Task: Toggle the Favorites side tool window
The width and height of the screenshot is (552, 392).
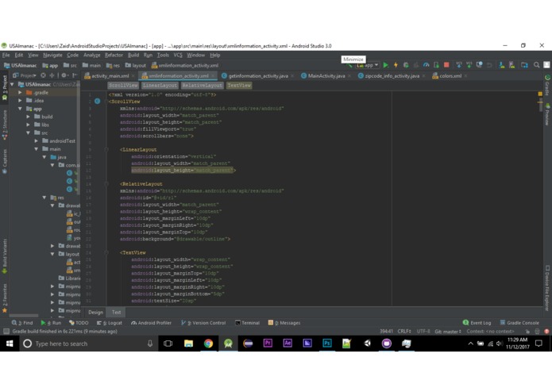Action: click(5, 298)
